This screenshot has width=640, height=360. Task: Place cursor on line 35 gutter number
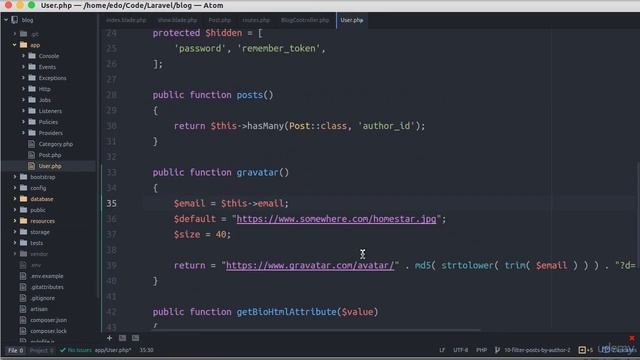click(x=111, y=204)
